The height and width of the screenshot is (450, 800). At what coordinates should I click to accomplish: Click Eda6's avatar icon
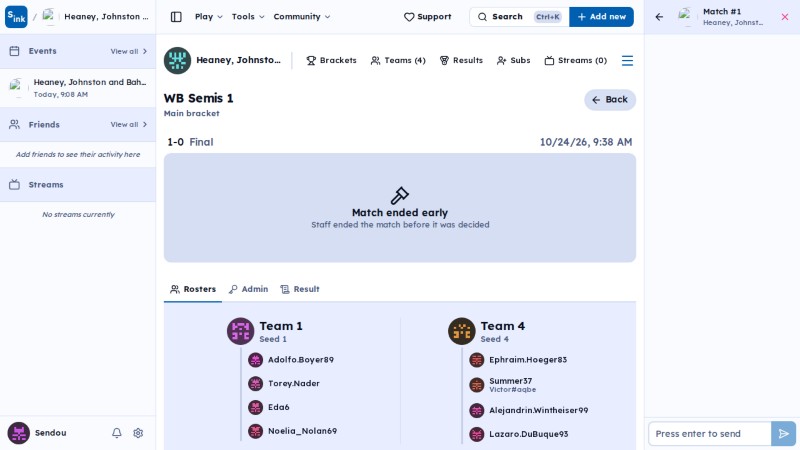255,408
